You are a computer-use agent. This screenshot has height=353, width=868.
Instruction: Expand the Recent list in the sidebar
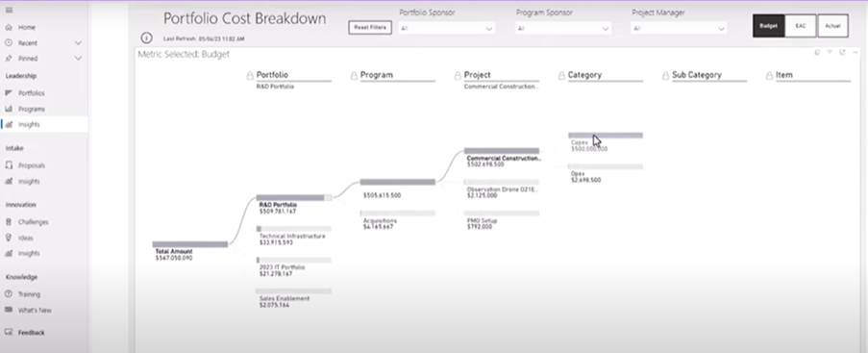[78, 42]
